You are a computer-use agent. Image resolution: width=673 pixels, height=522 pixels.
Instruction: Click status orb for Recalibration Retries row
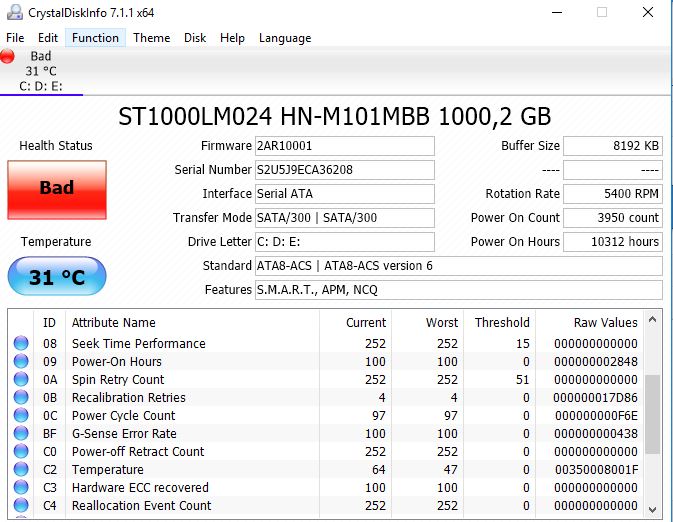pos(21,398)
